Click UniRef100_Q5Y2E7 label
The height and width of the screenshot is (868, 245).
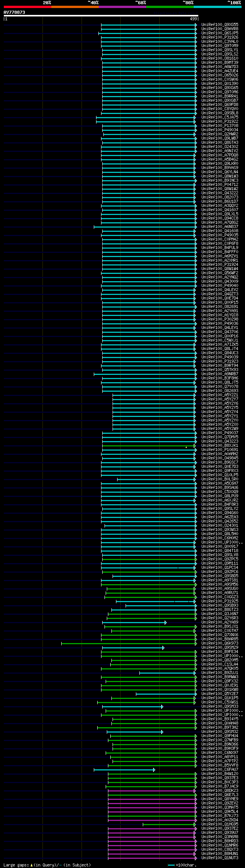click(220, 694)
